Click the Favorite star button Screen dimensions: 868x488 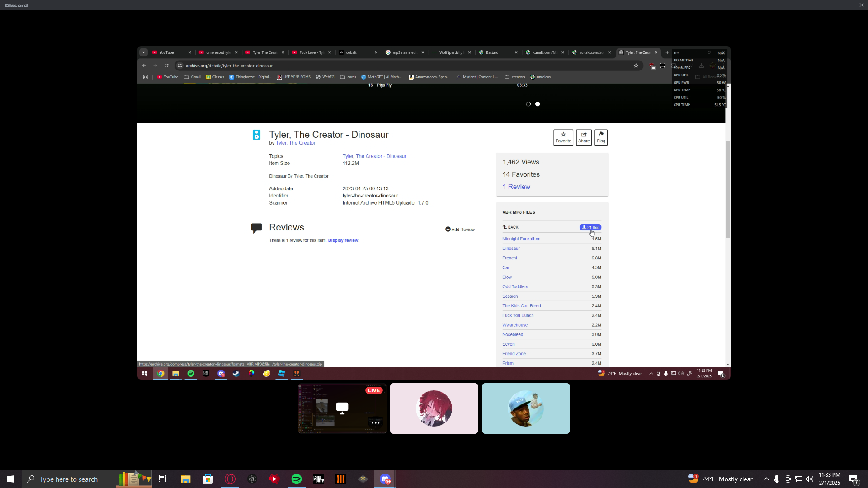(x=563, y=137)
